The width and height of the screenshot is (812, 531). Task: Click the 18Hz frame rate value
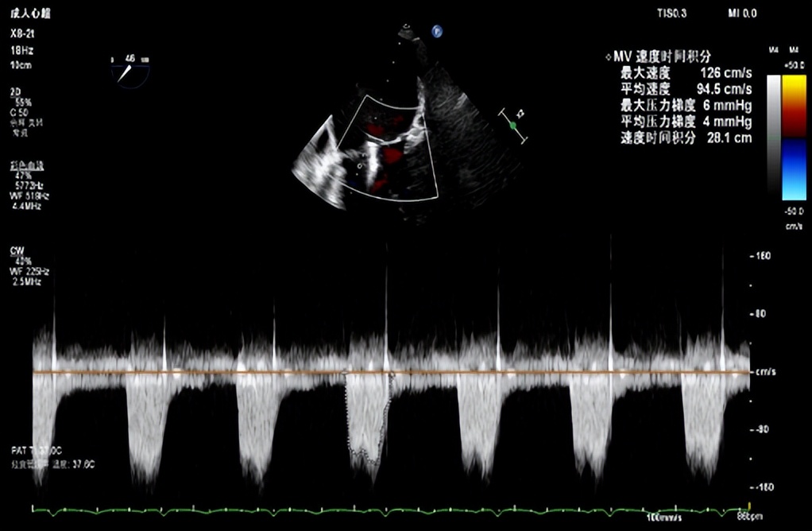pyautogui.click(x=21, y=51)
